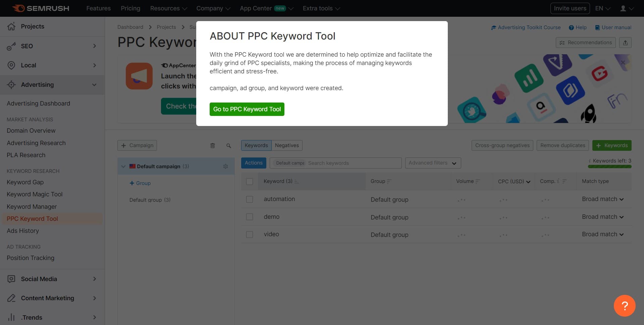Image resolution: width=644 pixels, height=325 pixels.
Task: Click the Semrush logo
Action: (x=40, y=8)
